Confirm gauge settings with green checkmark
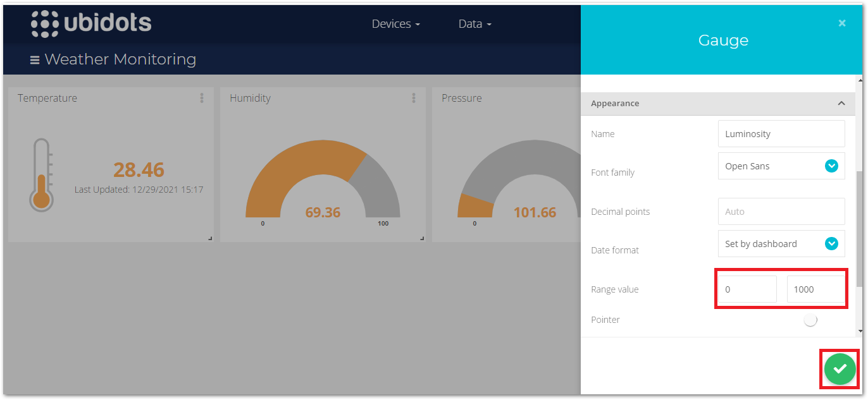 pyautogui.click(x=840, y=368)
